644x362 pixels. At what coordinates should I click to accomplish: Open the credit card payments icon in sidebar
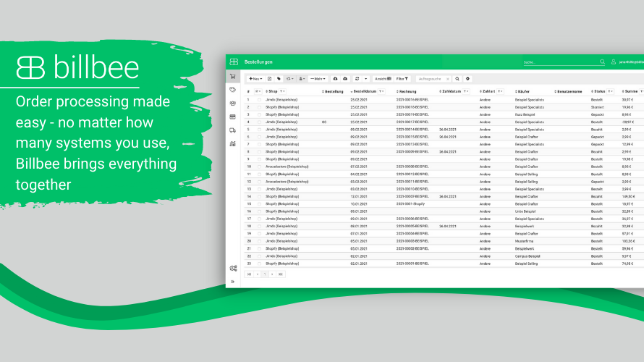coord(232,117)
